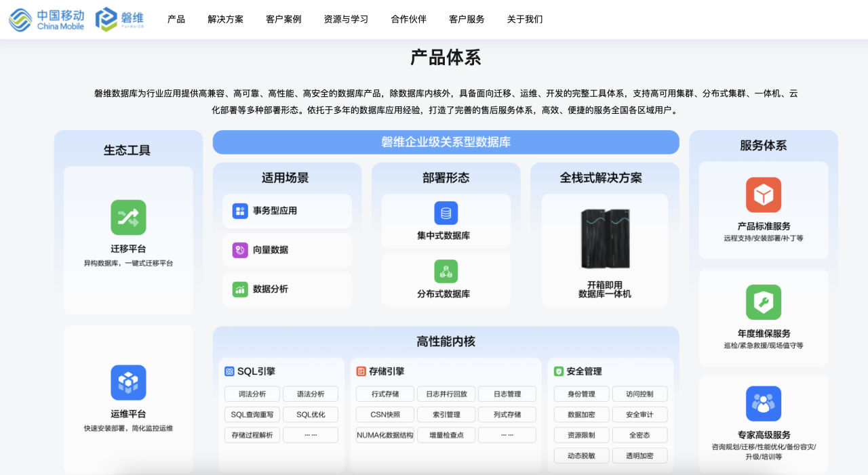Viewport: 868px width, 475px height.
Task: Click the SQL引擎 heading icon
Action: [x=229, y=371]
